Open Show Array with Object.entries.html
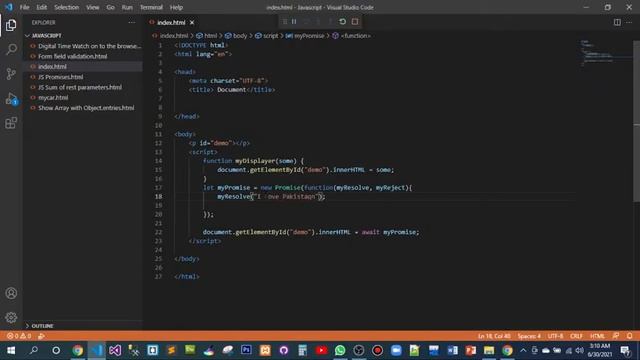Screen dimensions: 640x360 coord(86,108)
